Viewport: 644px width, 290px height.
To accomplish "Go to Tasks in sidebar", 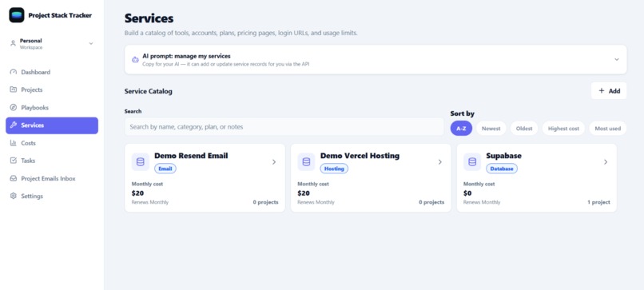I will point(52,161).
